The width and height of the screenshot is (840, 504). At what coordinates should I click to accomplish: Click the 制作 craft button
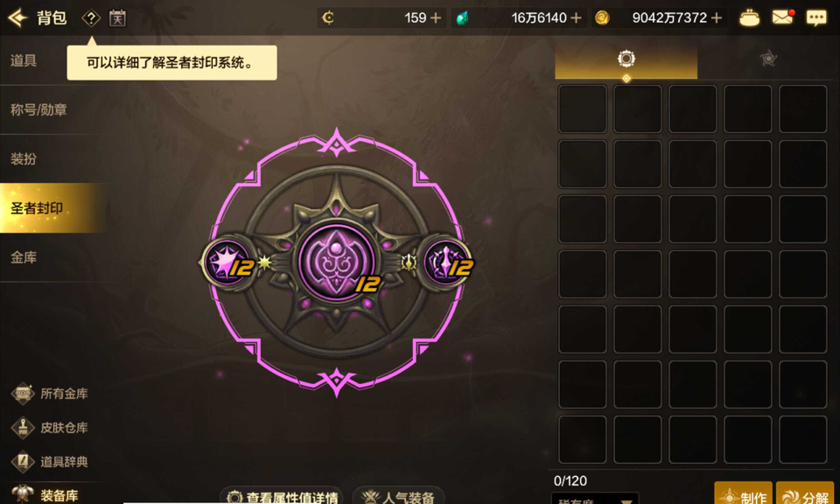pos(743,493)
